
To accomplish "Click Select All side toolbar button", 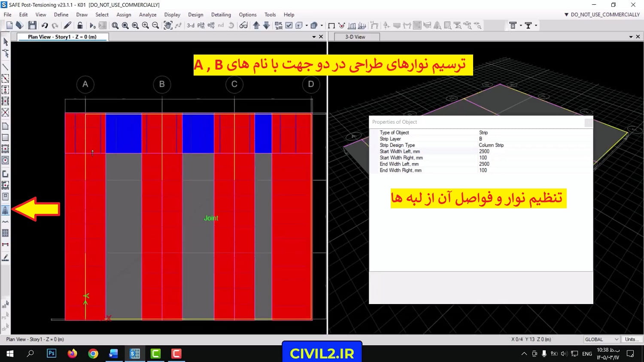I will click(x=5, y=305).
